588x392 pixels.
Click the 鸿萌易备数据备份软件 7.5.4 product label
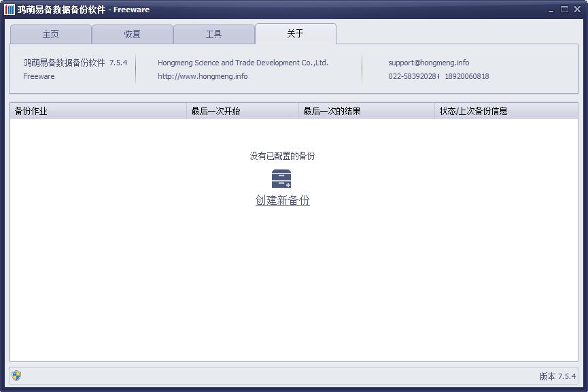point(75,63)
